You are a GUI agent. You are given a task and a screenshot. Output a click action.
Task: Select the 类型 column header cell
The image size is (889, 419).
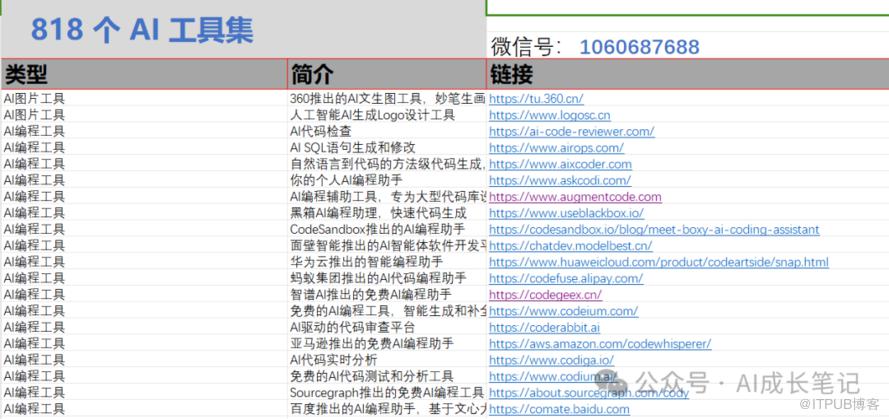144,74
